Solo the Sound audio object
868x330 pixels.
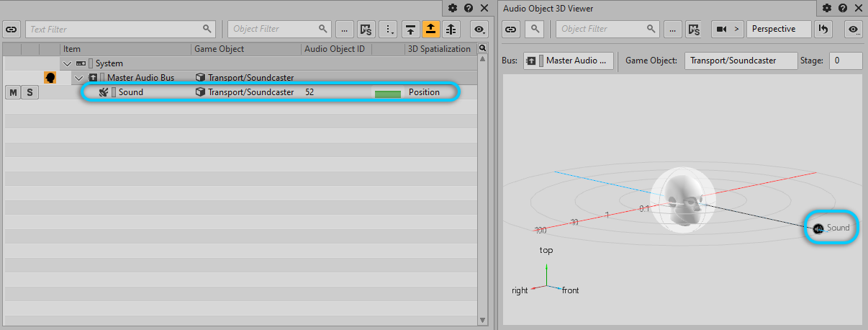click(30, 92)
